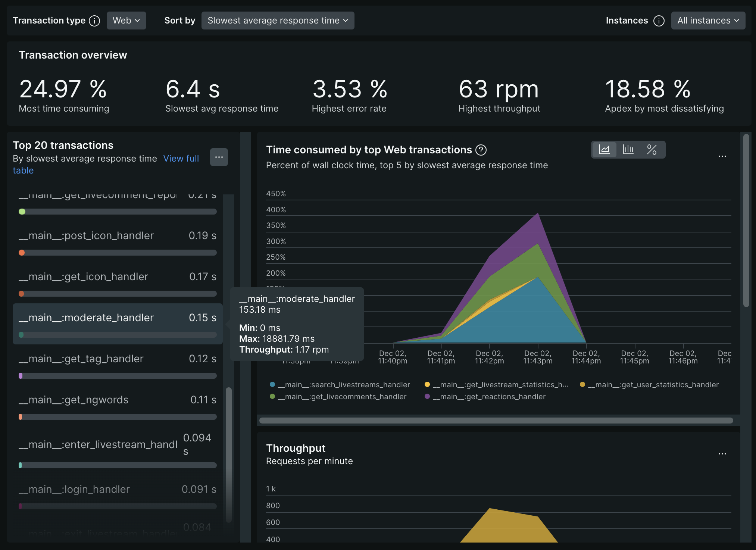Expand the All instances dropdown
Image resolution: width=756 pixels, height=550 pixels.
pos(708,21)
